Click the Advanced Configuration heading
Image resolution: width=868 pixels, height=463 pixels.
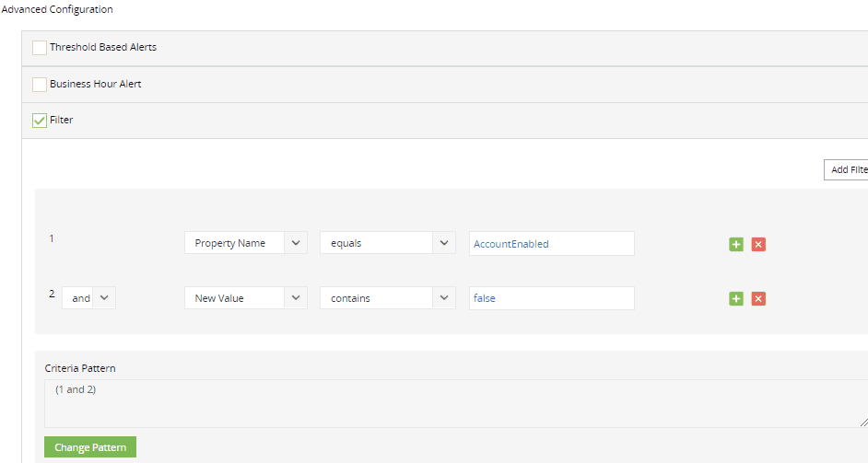[57, 9]
